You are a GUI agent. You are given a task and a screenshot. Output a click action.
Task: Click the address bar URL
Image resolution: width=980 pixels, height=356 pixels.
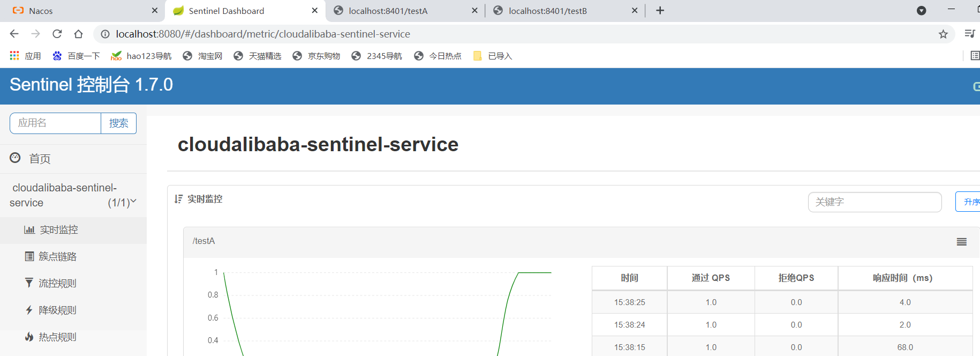pos(263,34)
